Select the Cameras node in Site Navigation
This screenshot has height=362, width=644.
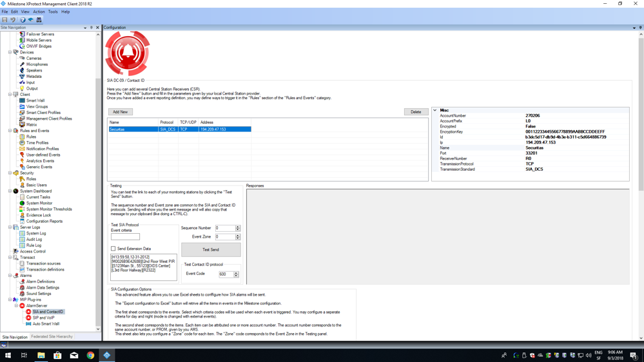(x=34, y=58)
